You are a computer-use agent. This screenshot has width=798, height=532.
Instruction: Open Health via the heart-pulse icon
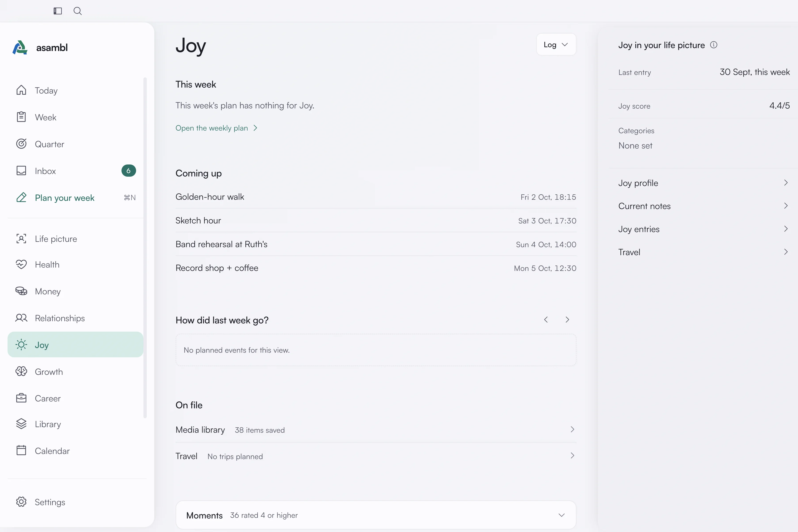click(21, 264)
